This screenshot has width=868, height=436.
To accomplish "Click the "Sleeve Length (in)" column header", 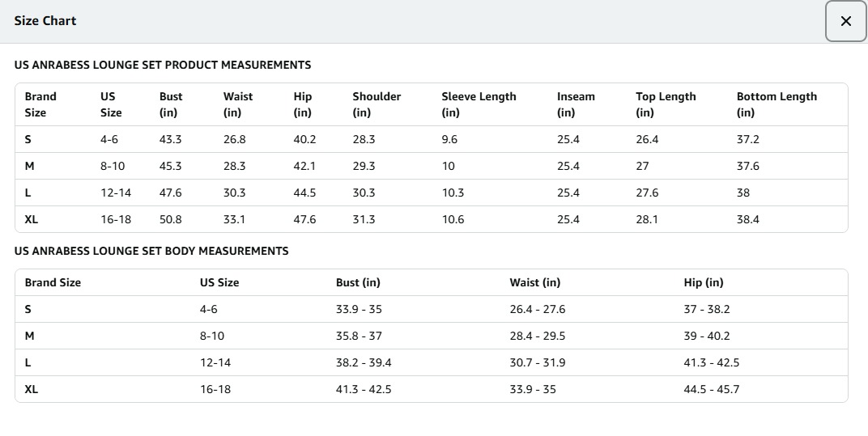I will click(479, 104).
